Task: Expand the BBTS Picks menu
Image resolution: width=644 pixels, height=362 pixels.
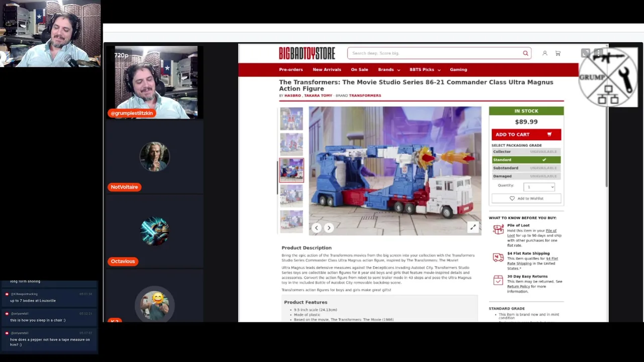Action: (425, 70)
